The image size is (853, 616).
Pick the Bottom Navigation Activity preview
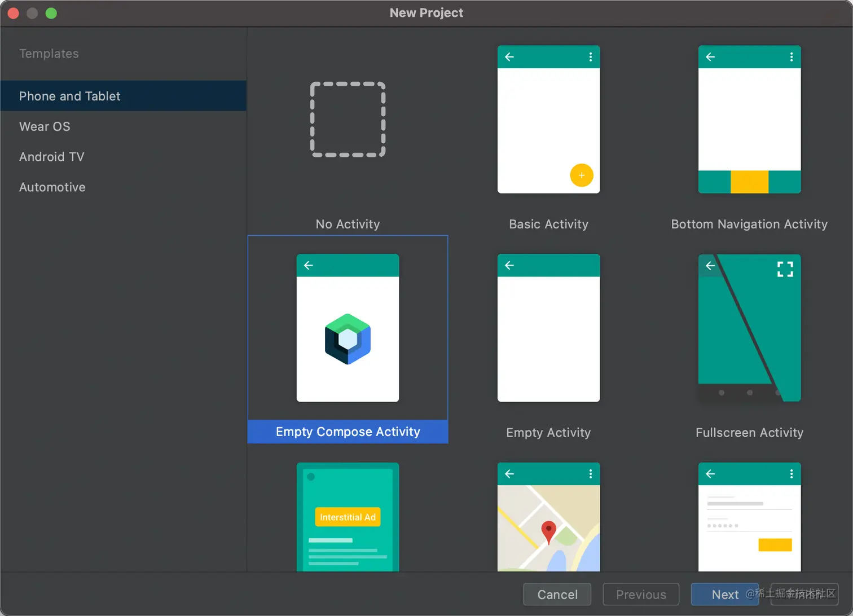click(x=749, y=120)
